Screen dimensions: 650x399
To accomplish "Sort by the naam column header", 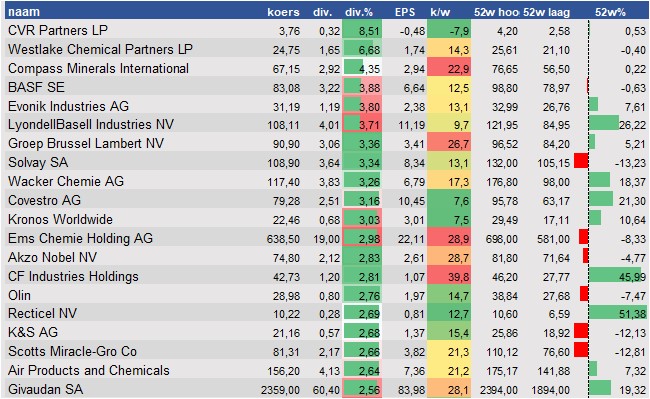I will click(24, 12).
